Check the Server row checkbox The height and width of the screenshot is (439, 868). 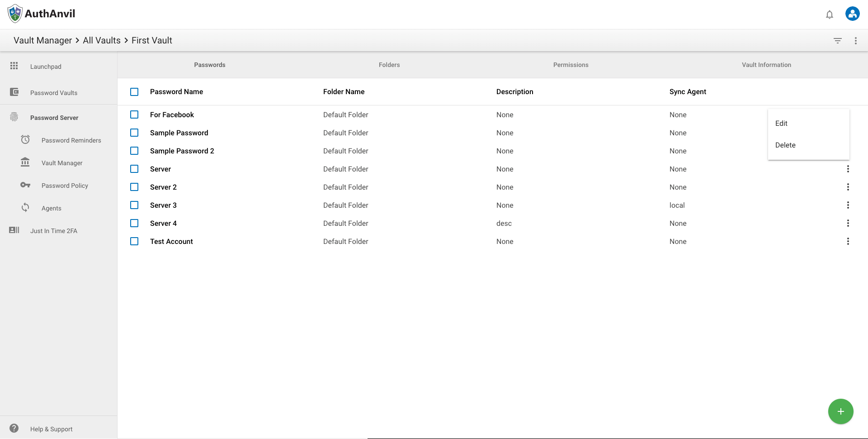click(x=134, y=169)
